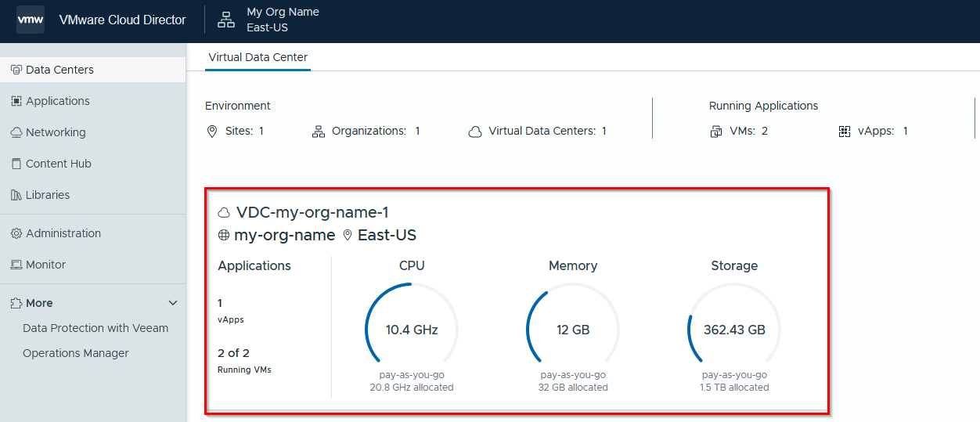This screenshot has height=422, width=980.
Task: Open Data Protection with Veeam
Action: point(95,328)
